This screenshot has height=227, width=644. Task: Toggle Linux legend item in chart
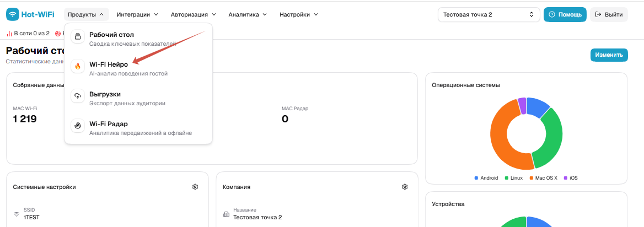(513, 178)
